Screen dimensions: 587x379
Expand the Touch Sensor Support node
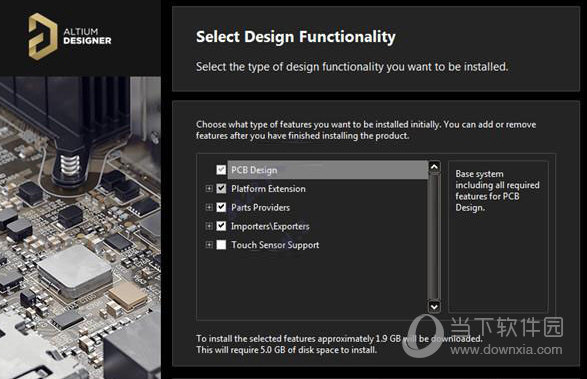(x=209, y=245)
